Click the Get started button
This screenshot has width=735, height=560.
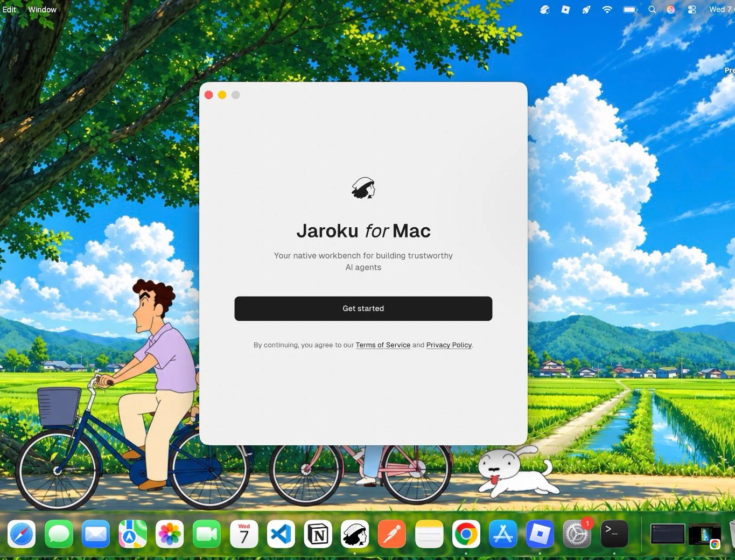pyautogui.click(x=363, y=309)
